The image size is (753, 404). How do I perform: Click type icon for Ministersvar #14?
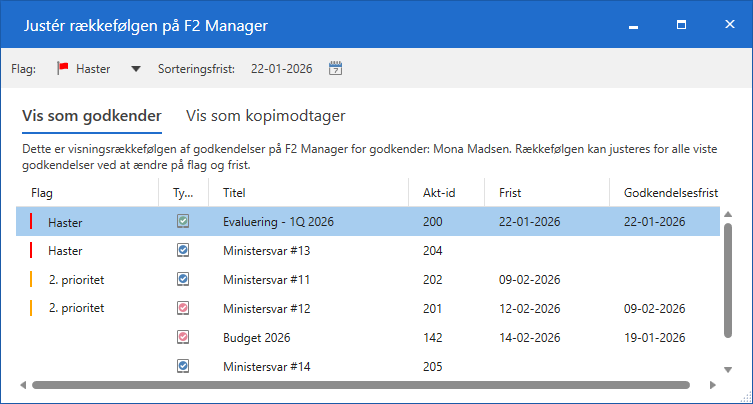[x=183, y=367]
